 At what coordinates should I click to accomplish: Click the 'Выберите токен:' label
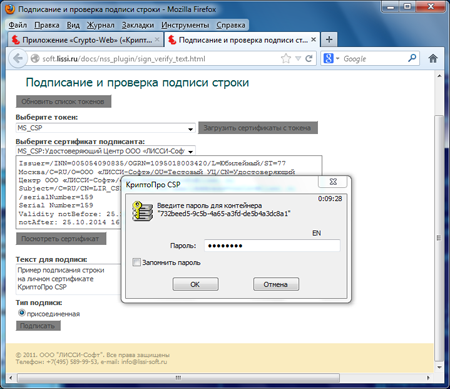47,117
